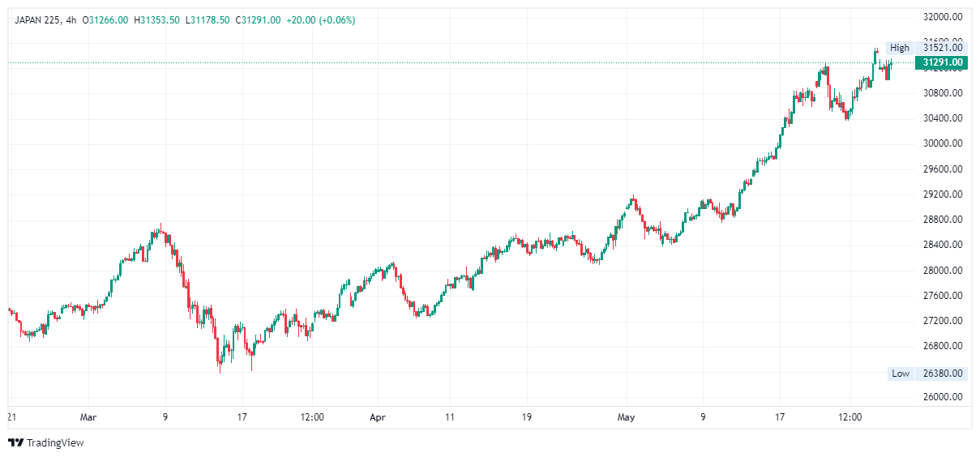980x457 pixels.
Task: Click the JAPAN 225 symbol title
Action: pos(38,20)
